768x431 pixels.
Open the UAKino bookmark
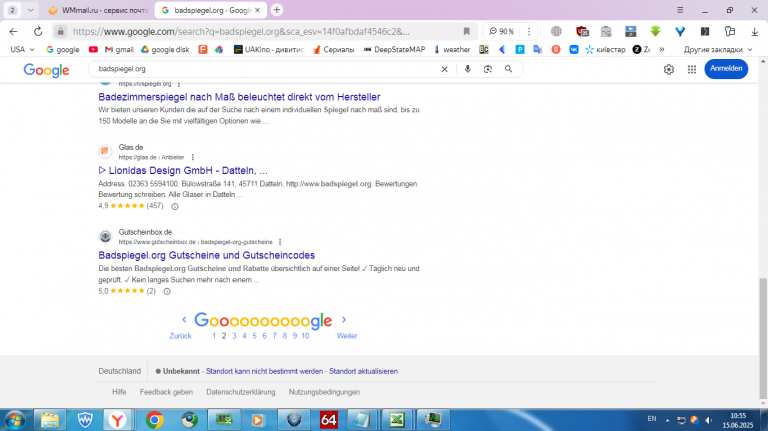(269, 49)
